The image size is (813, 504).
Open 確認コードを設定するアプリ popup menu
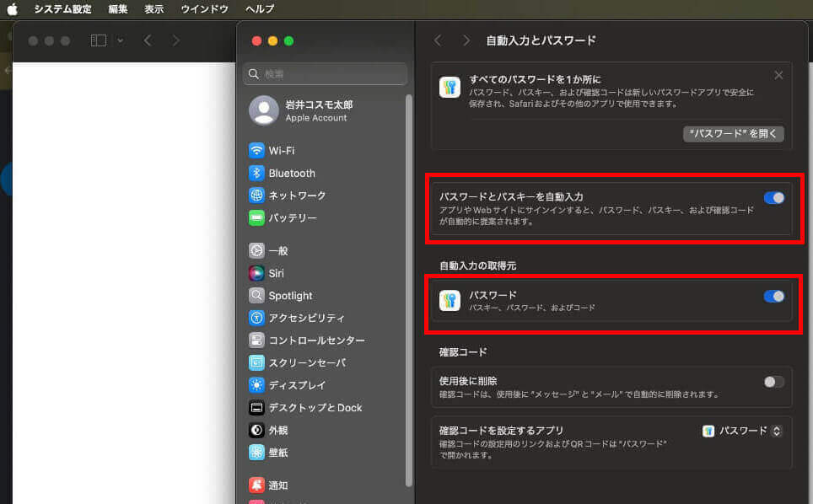[742, 431]
